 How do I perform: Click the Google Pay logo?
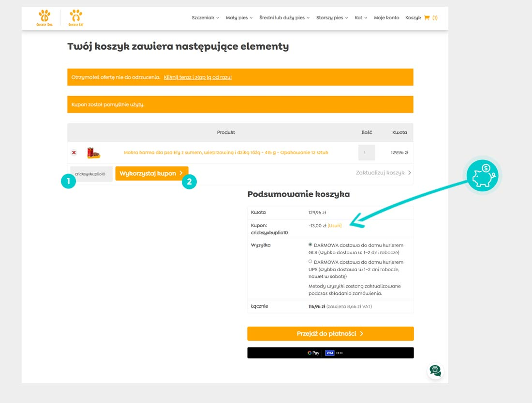313,353
